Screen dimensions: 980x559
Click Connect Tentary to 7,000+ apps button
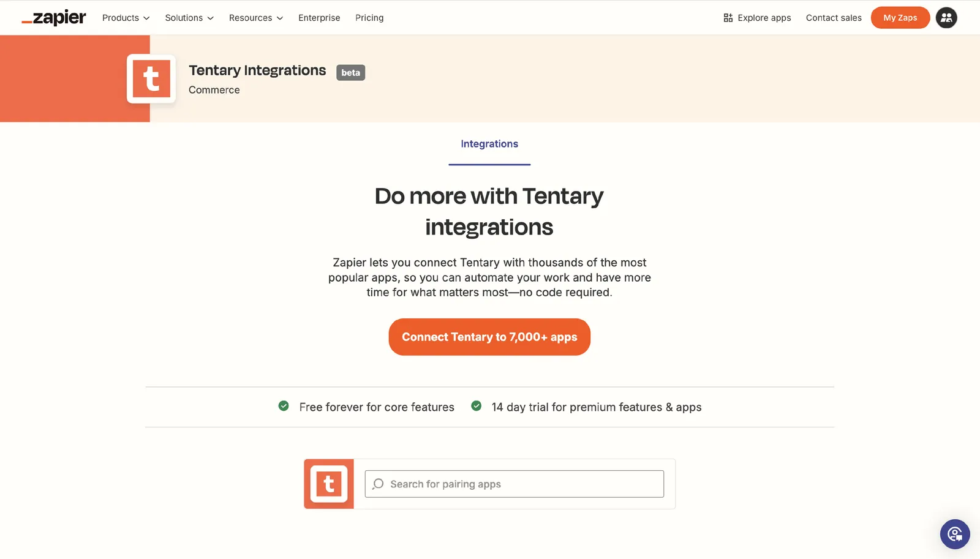(x=489, y=337)
